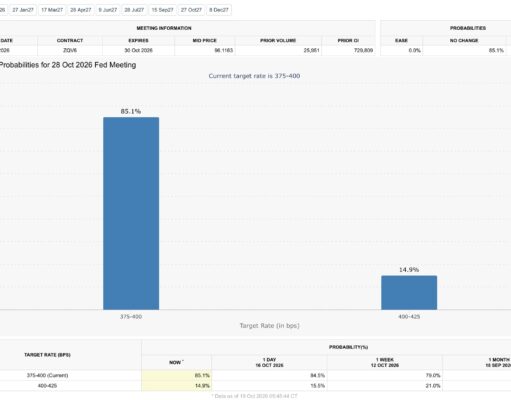This screenshot has width=511, height=400.
Task: Click the 85.1% bar value label
Action: pos(131,111)
